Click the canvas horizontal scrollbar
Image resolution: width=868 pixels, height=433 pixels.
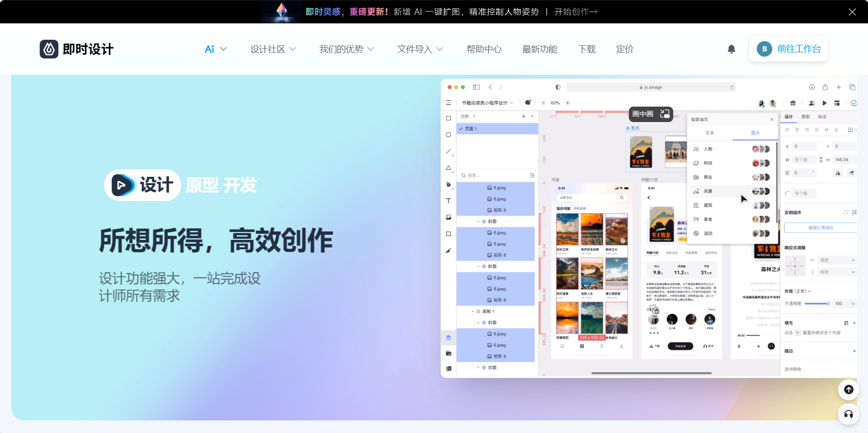coord(652,373)
